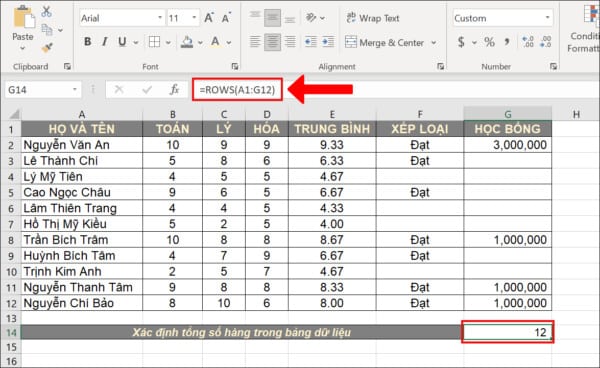This screenshot has width=600, height=368.
Task: Select column E header
Action: [x=332, y=114]
